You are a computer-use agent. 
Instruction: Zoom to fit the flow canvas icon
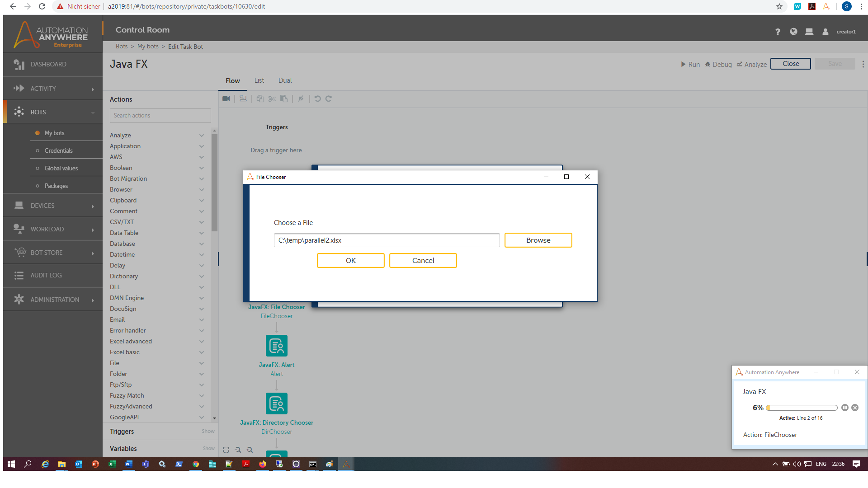coord(226,450)
